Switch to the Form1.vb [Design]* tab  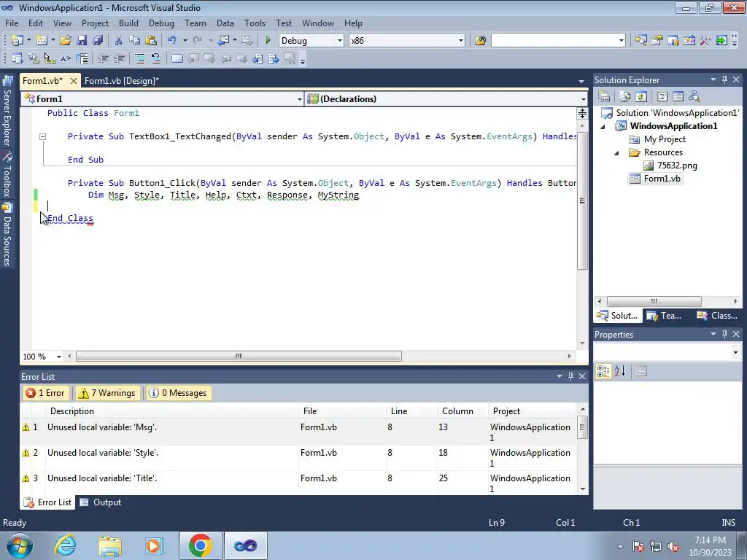[122, 80]
